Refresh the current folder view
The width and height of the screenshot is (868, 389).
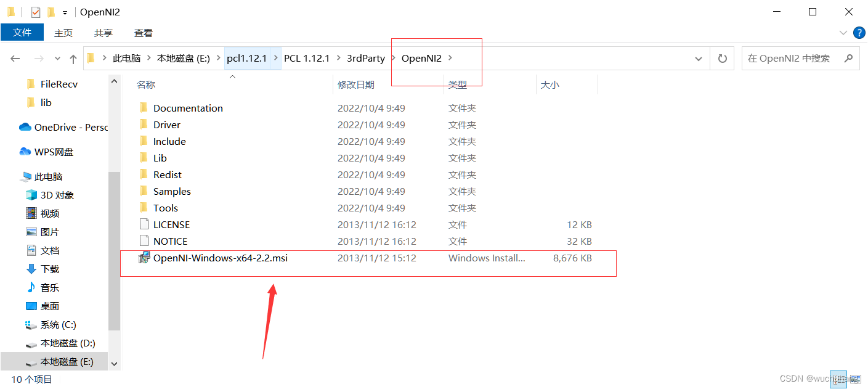pyautogui.click(x=722, y=59)
